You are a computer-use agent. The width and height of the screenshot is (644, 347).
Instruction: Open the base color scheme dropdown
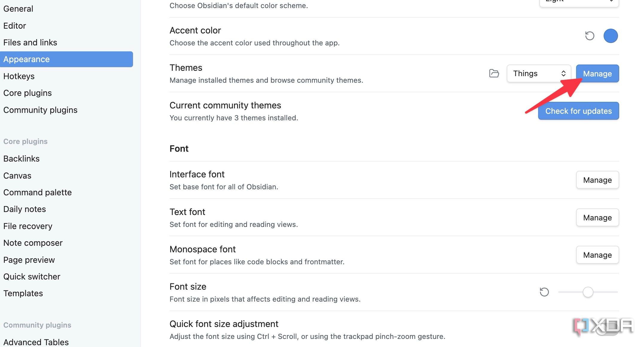click(x=579, y=2)
